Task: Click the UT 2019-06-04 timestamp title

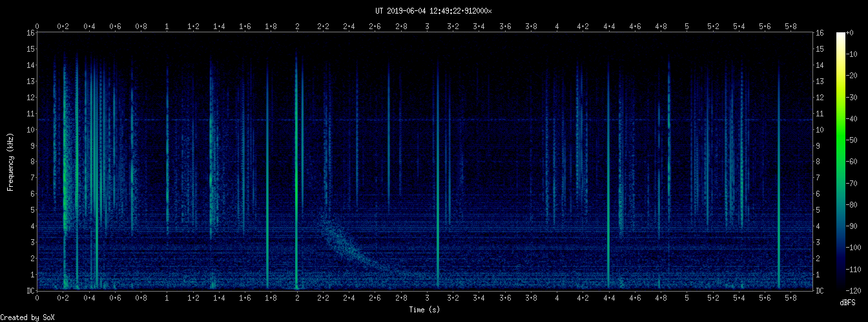Action: pyautogui.click(x=433, y=11)
